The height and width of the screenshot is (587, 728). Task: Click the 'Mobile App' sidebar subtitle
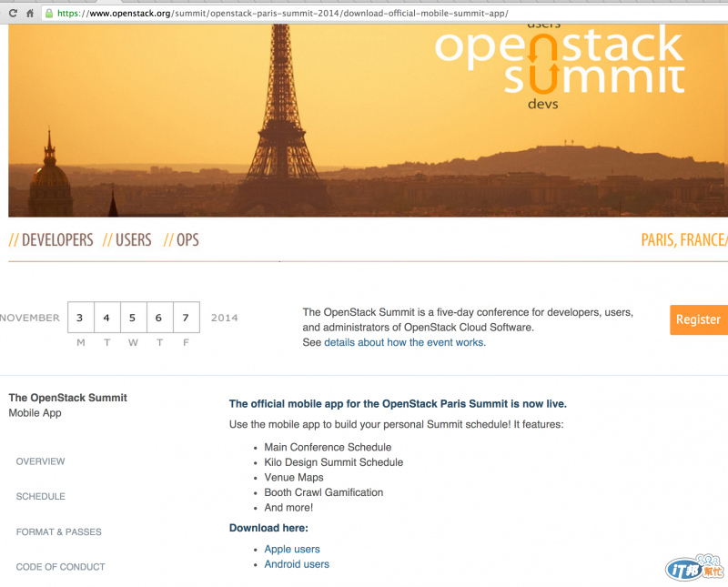pyautogui.click(x=35, y=413)
